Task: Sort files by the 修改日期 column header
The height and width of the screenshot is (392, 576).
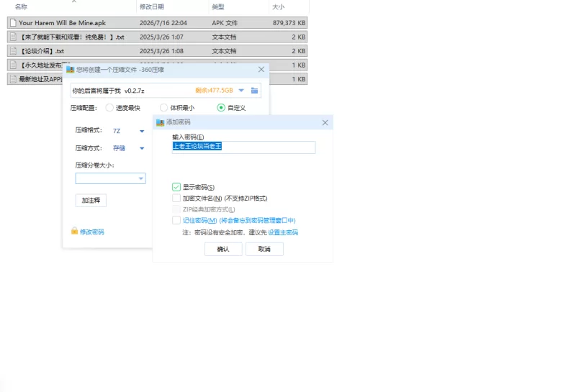Action: [152, 6]
